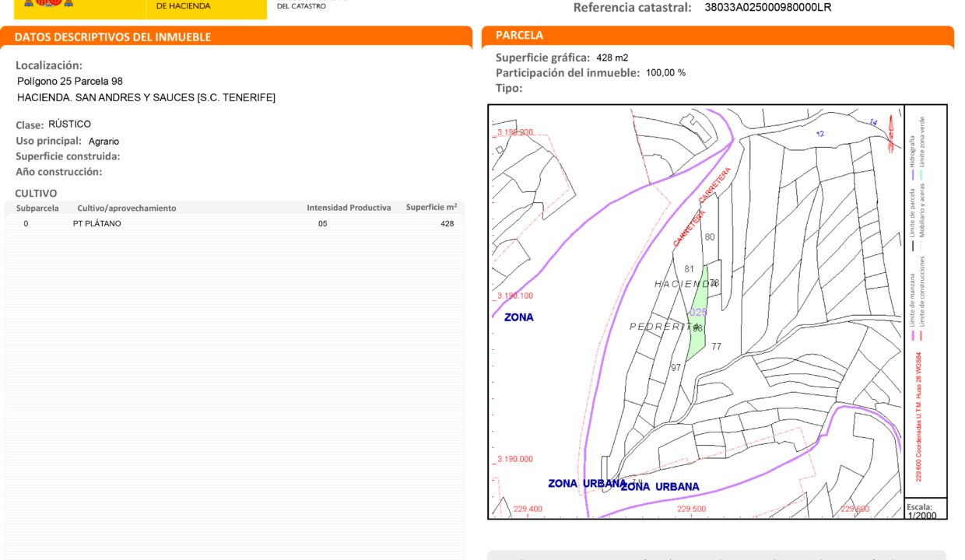Select '100,00 %' participation value
This screenshot has height=560, width=965.
pos(666,73)
